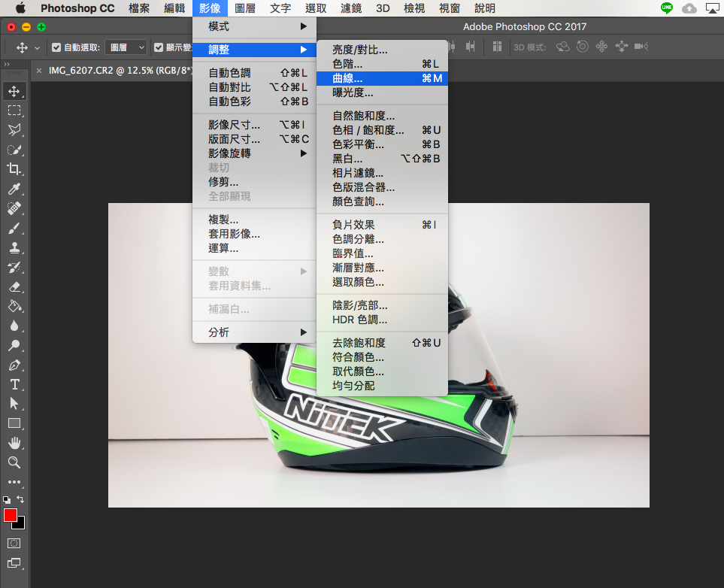
Task: Toggle Quick Mask mode
Action: [14, 543]
